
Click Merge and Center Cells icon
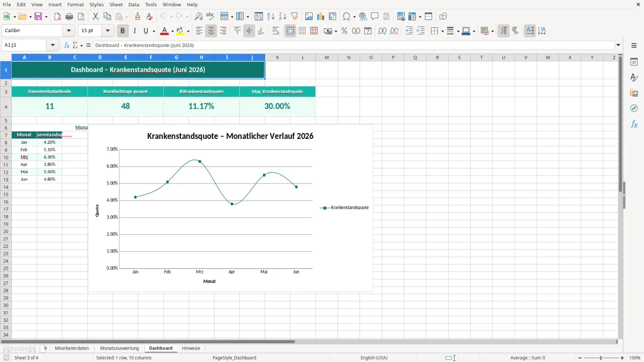coord(290,31)
